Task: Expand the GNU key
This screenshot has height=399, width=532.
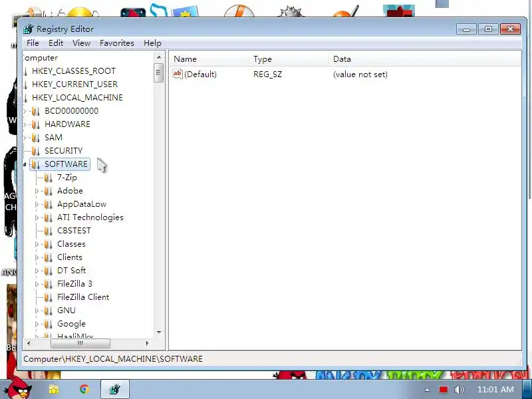Action: pos(37,311)
